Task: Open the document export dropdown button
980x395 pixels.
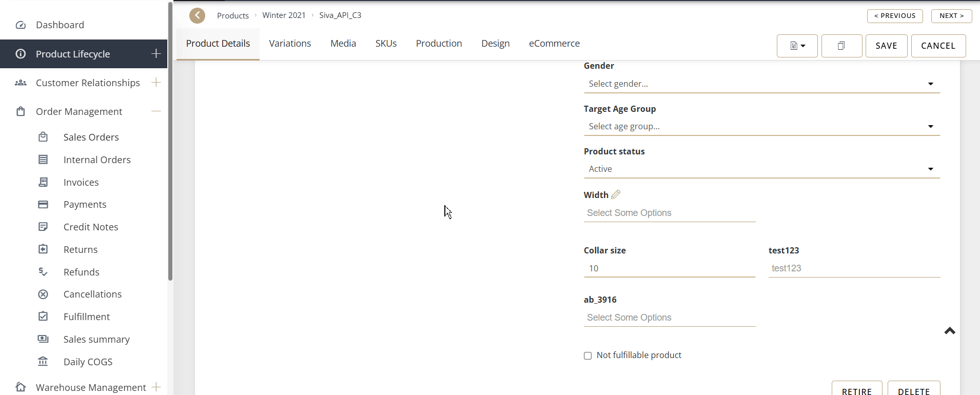Action: tap(797, 46)
